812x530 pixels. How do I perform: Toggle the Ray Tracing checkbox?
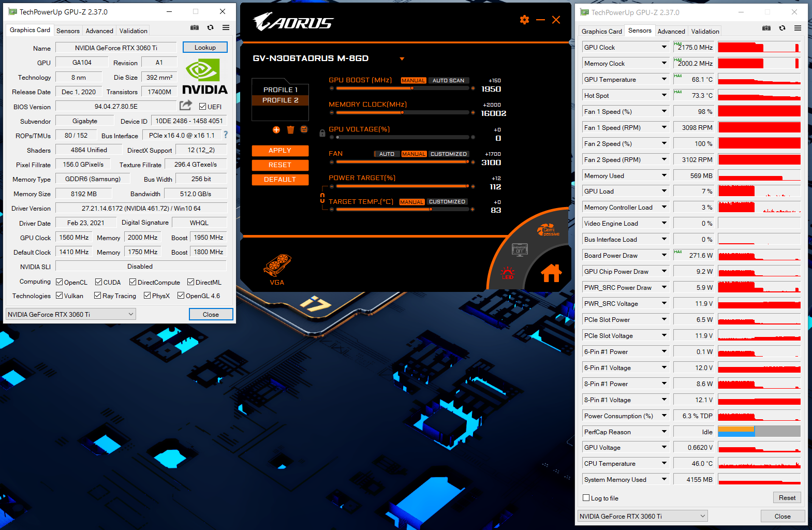pyautogui.click(x=97, y=296)
